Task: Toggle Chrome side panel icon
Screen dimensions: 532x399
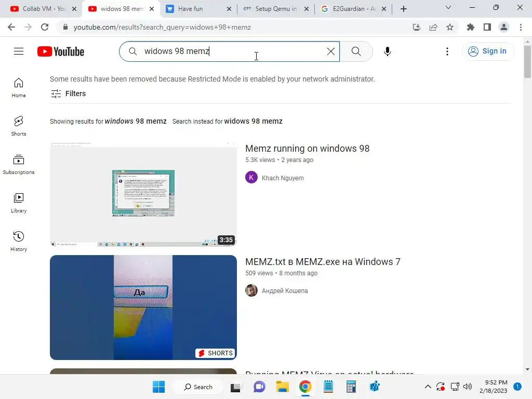Action: [x=487, y=27]
